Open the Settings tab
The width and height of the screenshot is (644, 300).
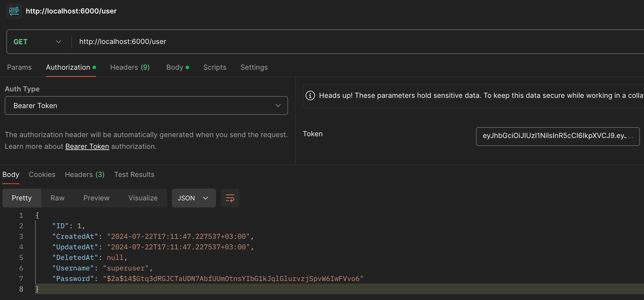coord(254,67)
